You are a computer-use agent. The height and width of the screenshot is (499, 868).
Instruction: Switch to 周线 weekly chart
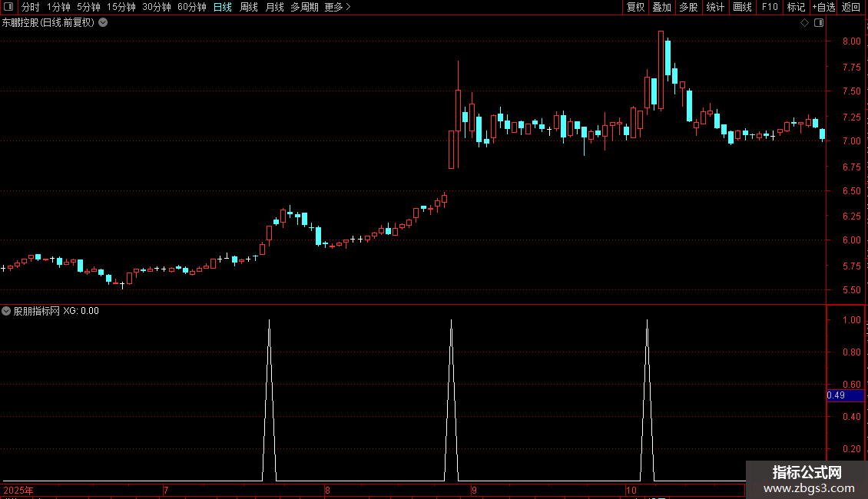pos(249,7)
